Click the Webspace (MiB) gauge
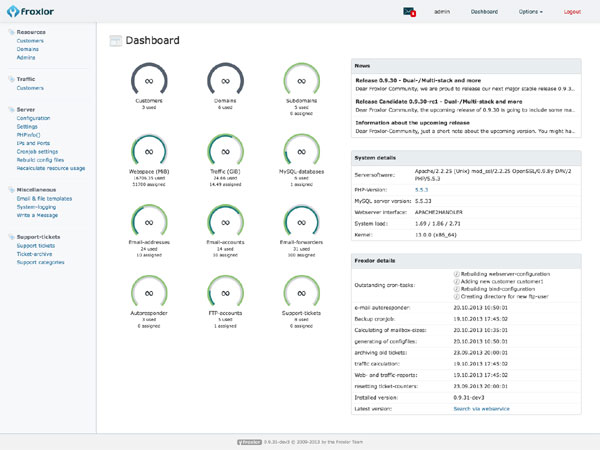Image resolution: width=600 pixels, height=450 pixels. point(149,151)
